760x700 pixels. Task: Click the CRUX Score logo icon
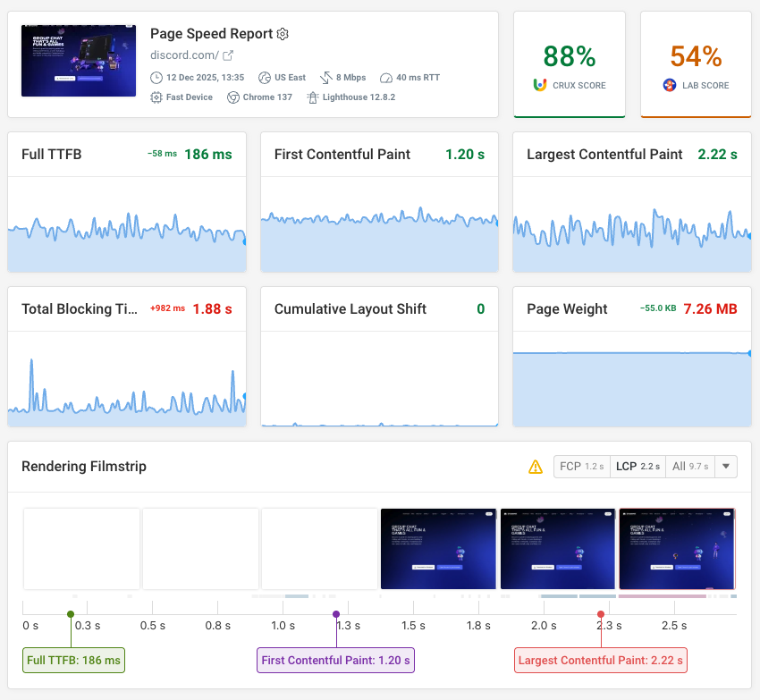coord(541,85)
